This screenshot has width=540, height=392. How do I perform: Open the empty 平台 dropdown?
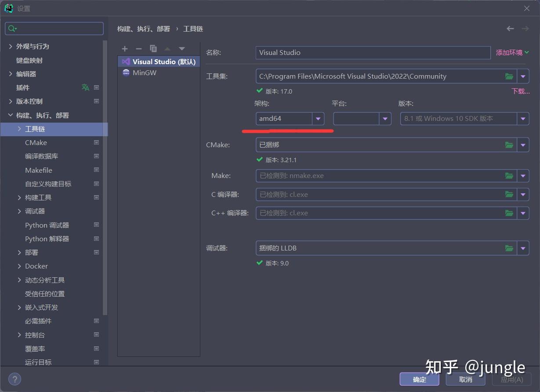[x=385, y=118]
